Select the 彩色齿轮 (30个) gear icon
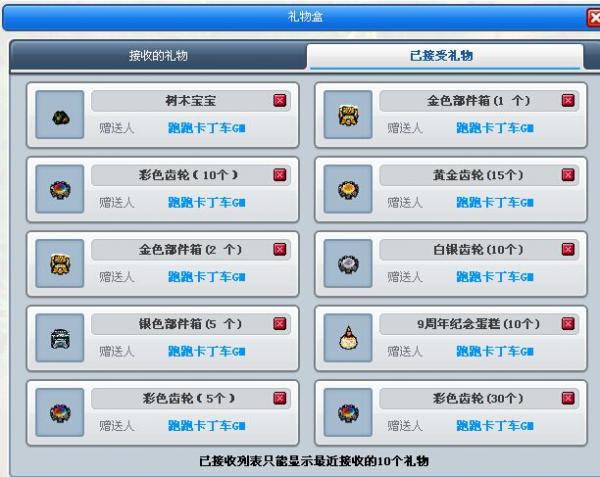Screen dimensions: 600x477 (348, 412)
